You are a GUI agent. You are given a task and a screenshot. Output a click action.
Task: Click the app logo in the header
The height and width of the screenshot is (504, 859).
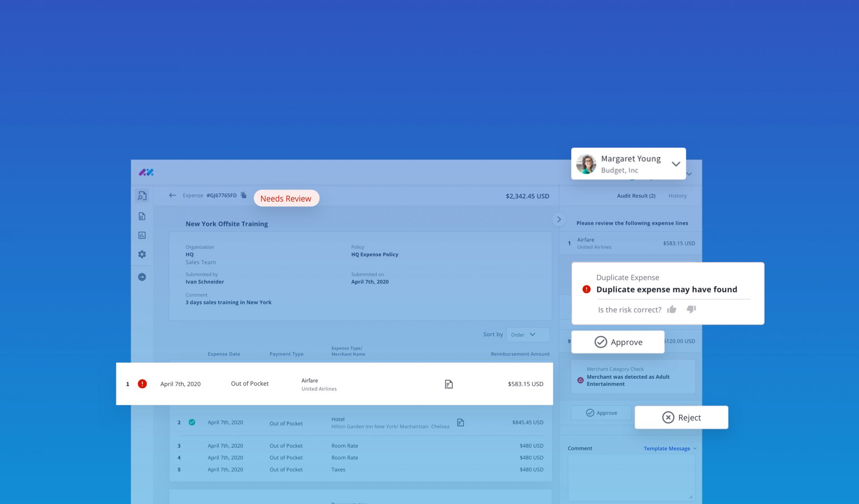tap(146, 172)
